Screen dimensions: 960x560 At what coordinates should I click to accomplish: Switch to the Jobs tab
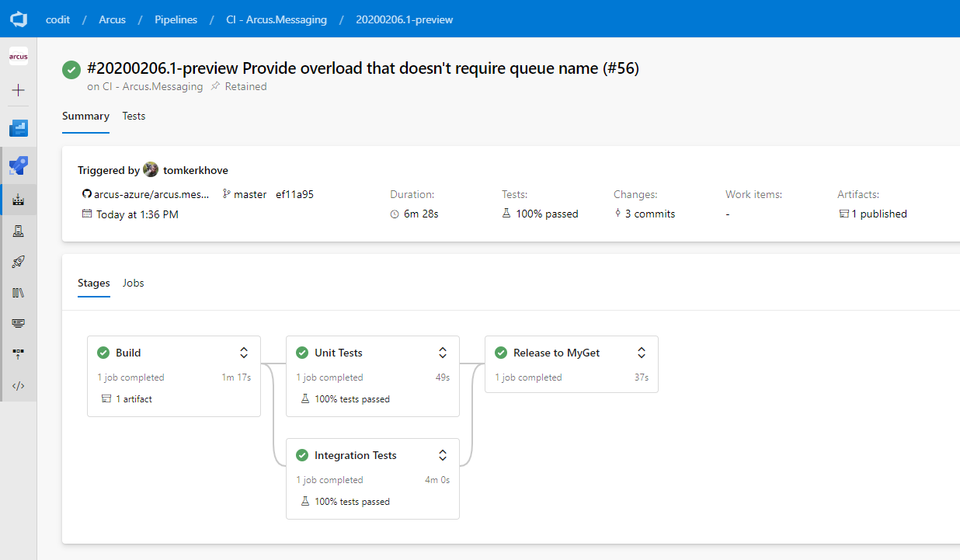point(134,283)
